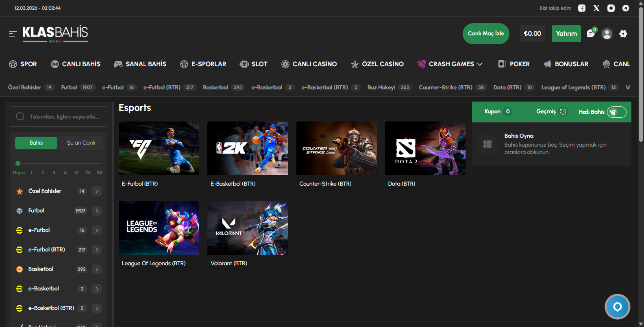Open the live support chat bubble
The width and height of the screenshot is (644, 327).
[617, 307]
